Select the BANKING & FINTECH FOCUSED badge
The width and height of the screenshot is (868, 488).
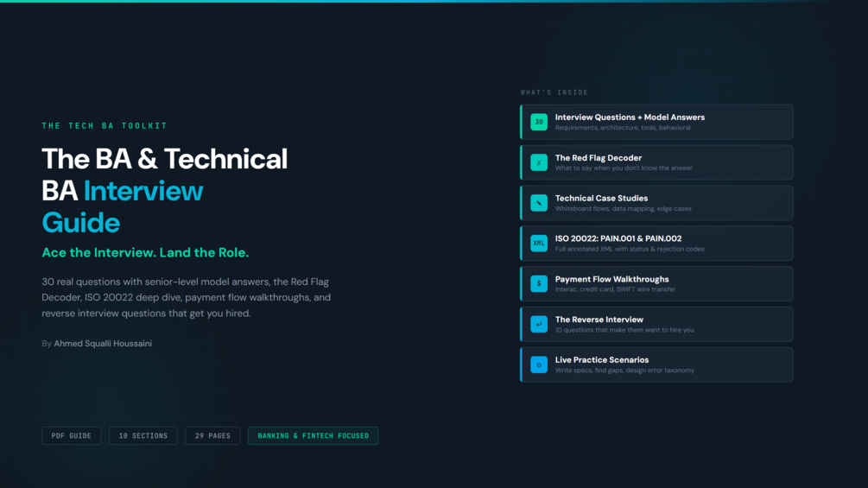pyautogui.click(x=314, y=435)
